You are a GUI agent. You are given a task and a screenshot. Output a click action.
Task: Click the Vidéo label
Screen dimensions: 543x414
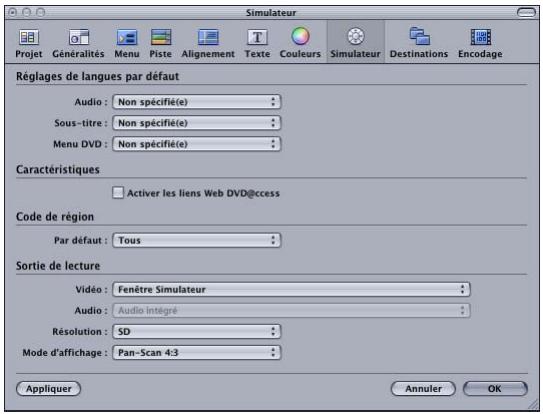[91, 290]
